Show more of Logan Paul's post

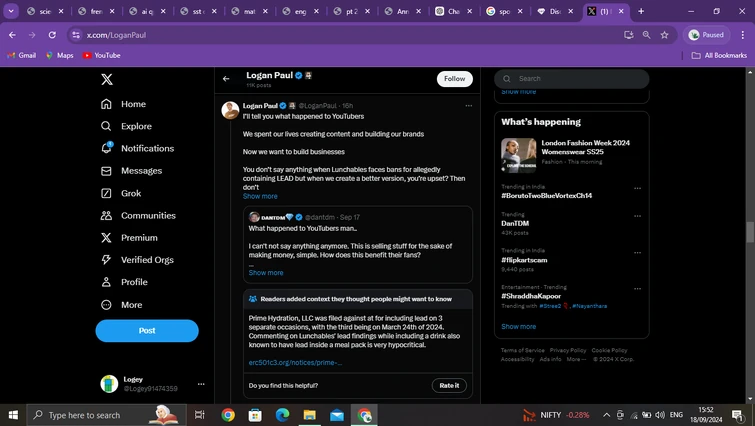260,196
